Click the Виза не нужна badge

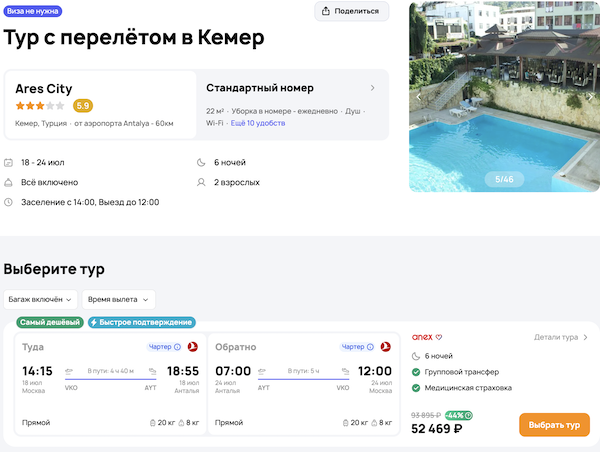[x=35, y=10]
